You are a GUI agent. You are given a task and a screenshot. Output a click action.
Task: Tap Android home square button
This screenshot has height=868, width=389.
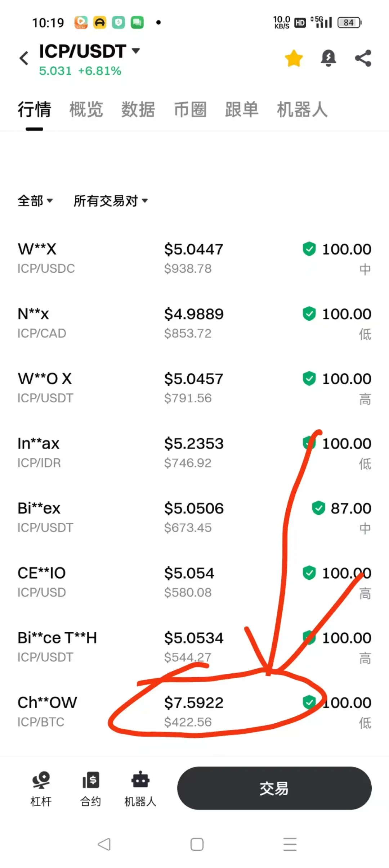[x=197, y=844]
